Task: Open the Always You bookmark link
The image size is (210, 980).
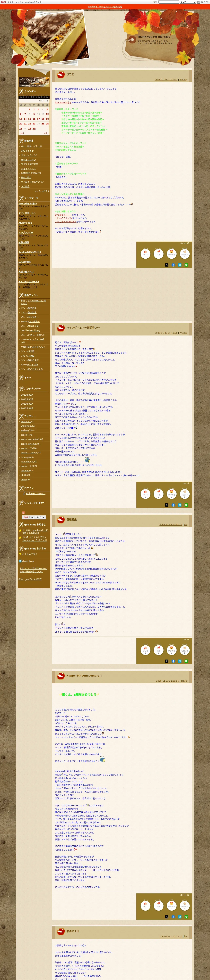Action: [25, 223]
